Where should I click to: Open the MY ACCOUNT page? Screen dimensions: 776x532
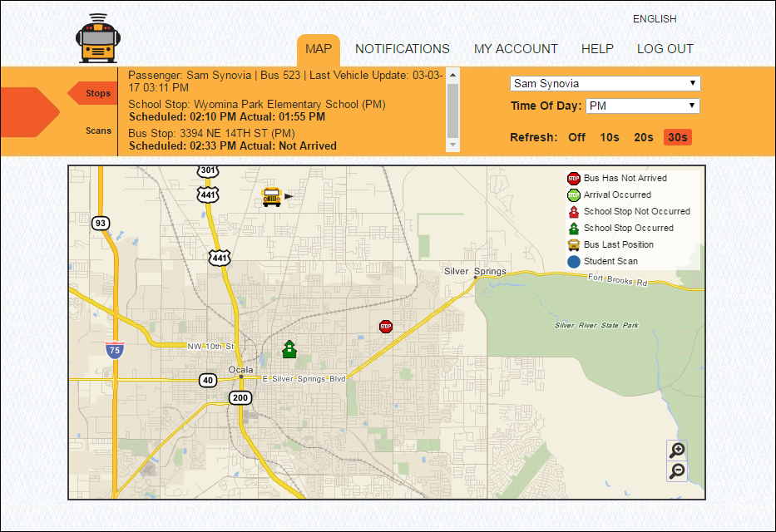pos(516,49)
